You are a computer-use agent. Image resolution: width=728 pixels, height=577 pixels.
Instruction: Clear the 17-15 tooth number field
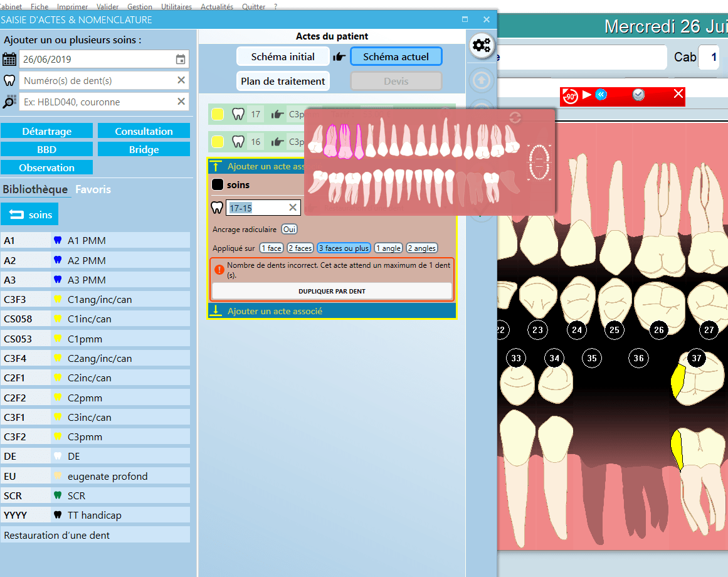point(293,208)
